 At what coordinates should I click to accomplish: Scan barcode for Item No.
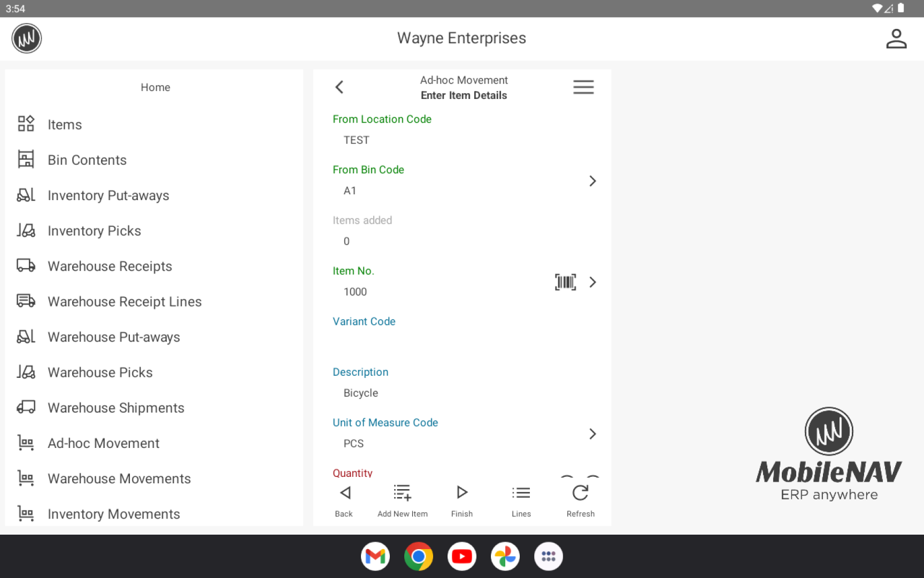[x=565, y=282]
